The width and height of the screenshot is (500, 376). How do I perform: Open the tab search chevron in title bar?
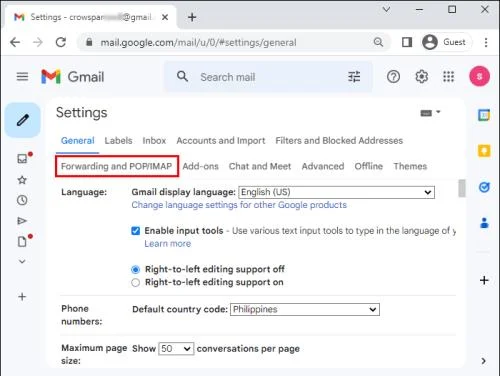(x=386, y=9)
